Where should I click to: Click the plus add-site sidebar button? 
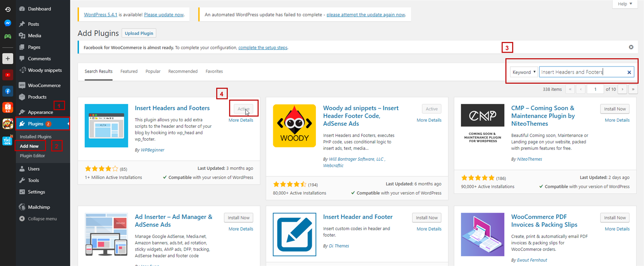(8, 59)
